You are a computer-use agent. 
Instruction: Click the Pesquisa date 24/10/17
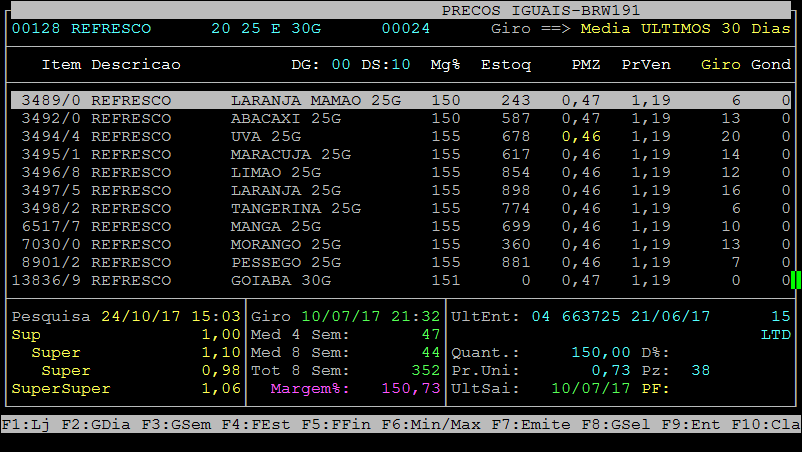136,316
